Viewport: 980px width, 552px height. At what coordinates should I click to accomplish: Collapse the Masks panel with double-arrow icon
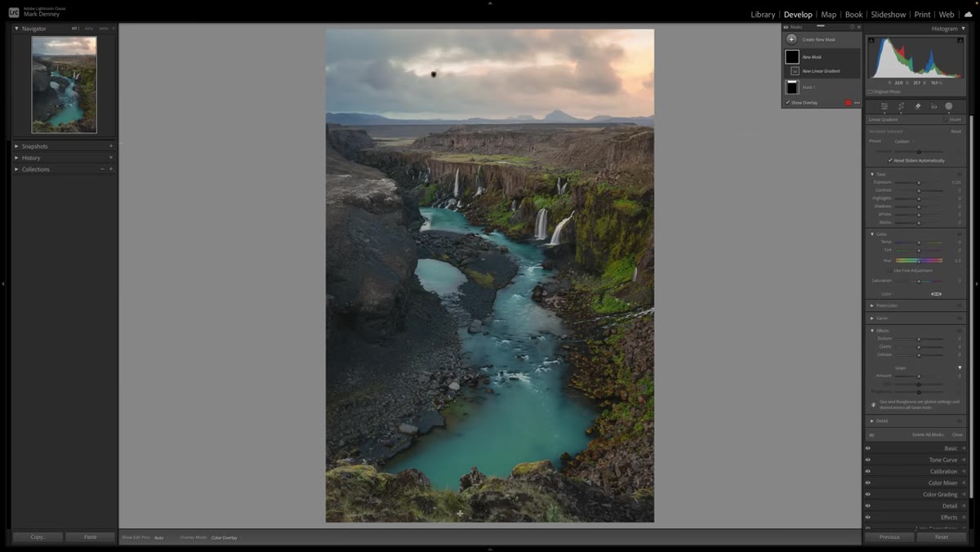(x=858, y=27)
